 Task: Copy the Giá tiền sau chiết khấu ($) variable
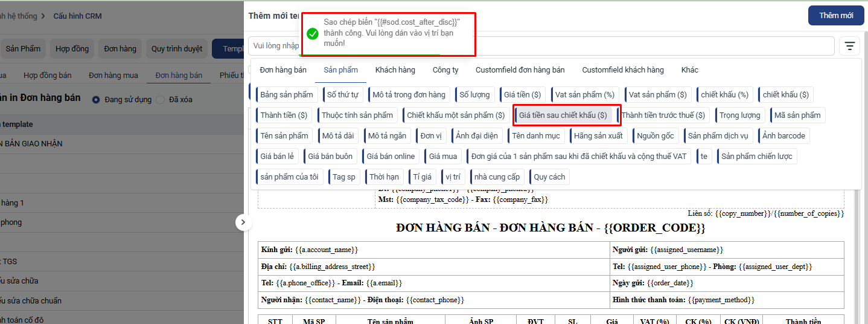point(563,115)
